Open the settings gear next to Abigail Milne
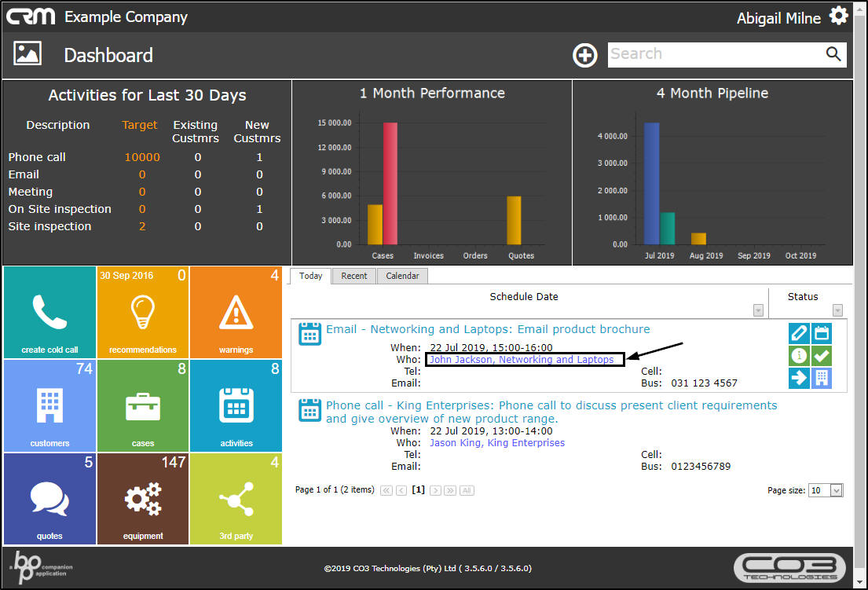Viewport: 868px width, 590px height. [x=838, y=16]
